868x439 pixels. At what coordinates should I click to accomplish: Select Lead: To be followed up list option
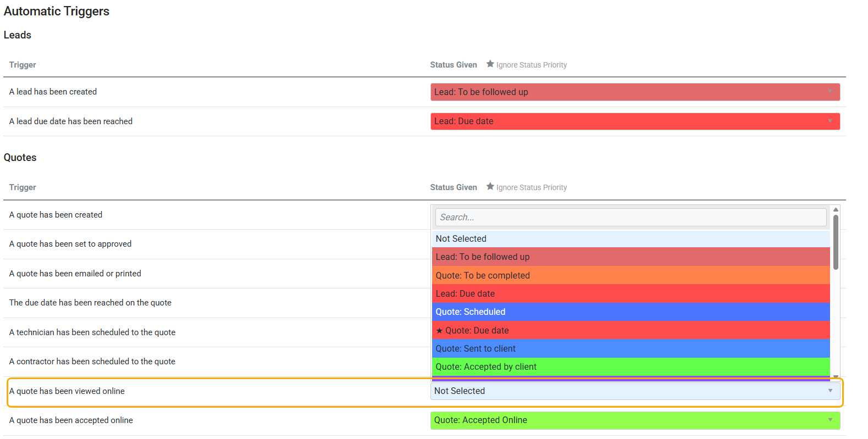click(x=631, y=257)
